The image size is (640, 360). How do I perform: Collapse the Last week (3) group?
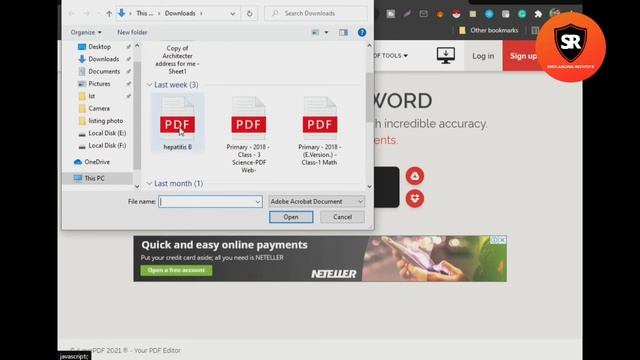149,85
